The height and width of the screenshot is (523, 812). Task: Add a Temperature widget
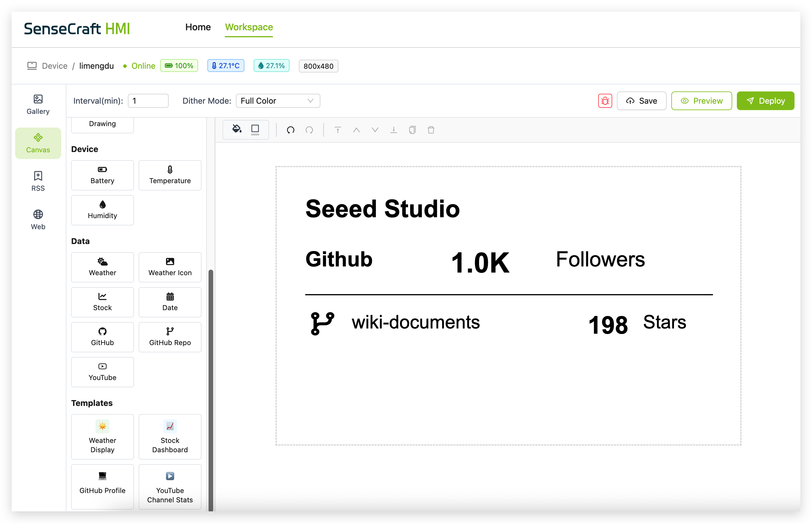click(x=170, y=175)
